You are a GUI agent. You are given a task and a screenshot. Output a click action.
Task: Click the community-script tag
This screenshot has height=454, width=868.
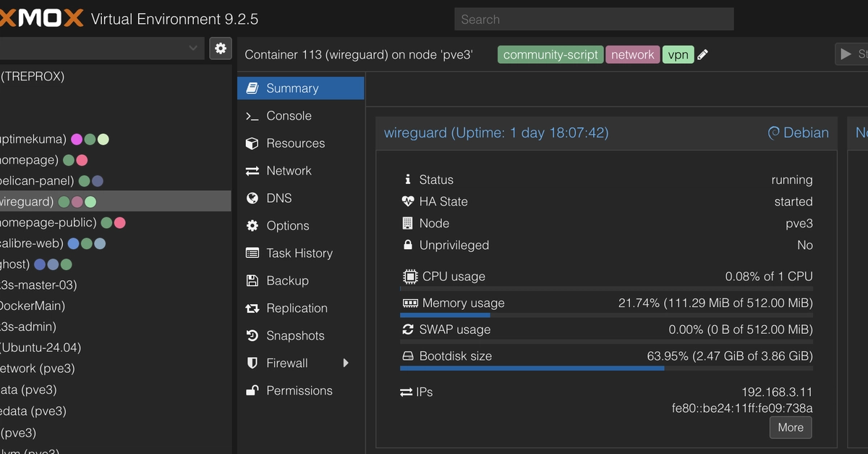[550, 55]
